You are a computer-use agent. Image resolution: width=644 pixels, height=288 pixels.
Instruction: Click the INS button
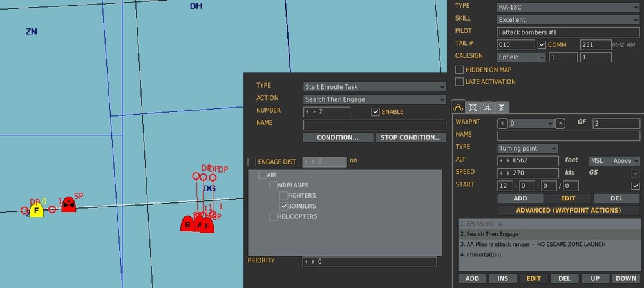coord(503,278)
